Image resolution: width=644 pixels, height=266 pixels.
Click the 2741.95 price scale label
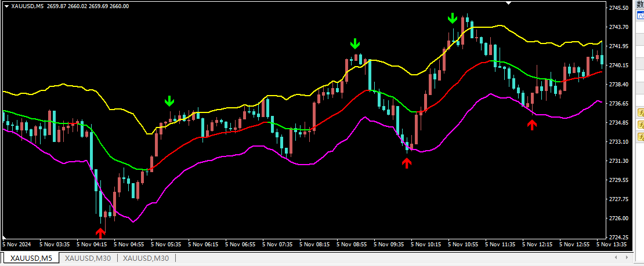[620, 46]
